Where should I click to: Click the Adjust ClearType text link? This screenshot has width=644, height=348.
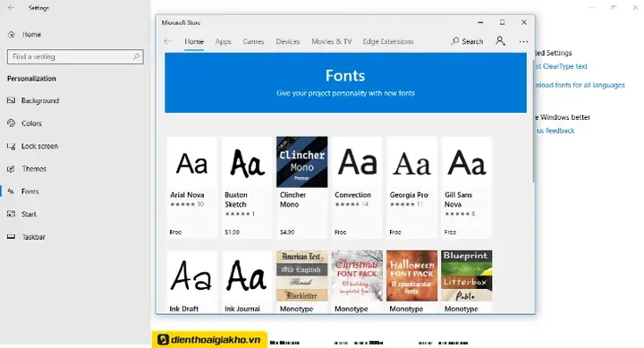point(562,66)
